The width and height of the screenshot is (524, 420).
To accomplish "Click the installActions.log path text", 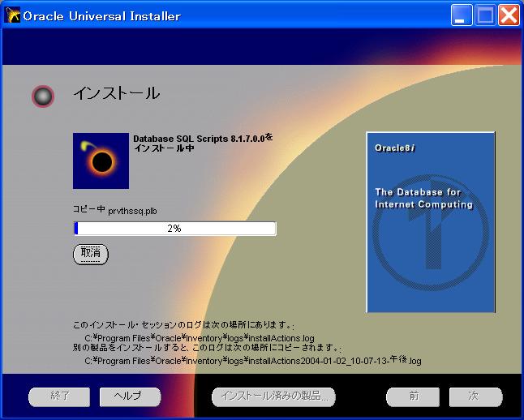I will [200, 338].
